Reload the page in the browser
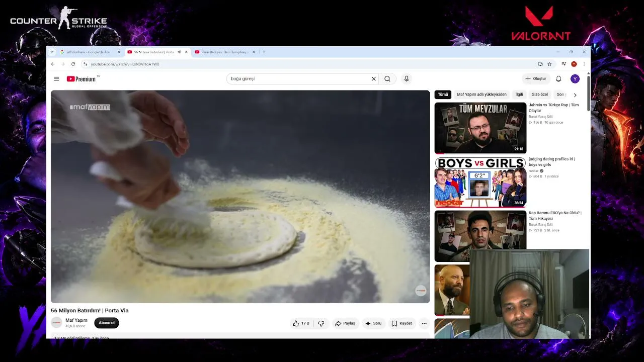The height and width of the screenshot is (362, 644). [73, 64]
